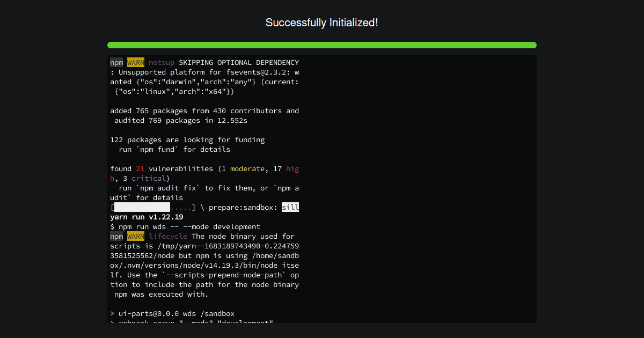644x338 pixels.
Task: Click the purple lifecycle label
Action: (x=168, y=236)
